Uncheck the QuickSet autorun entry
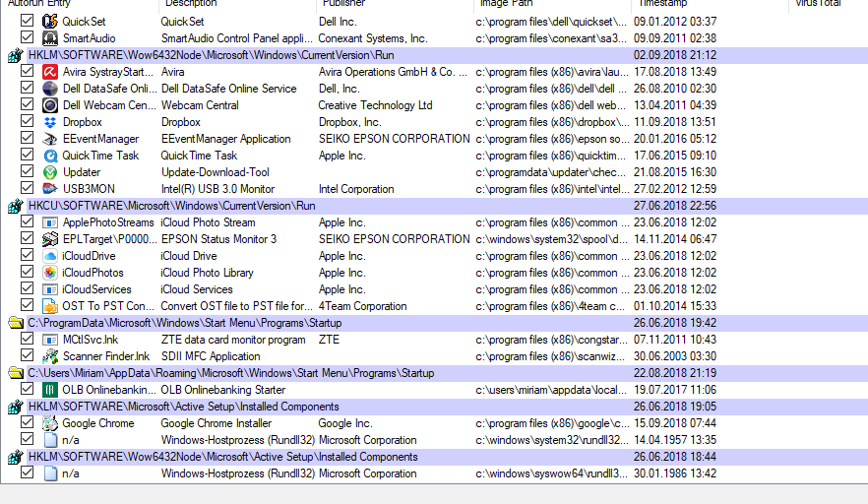 [27, 21]
